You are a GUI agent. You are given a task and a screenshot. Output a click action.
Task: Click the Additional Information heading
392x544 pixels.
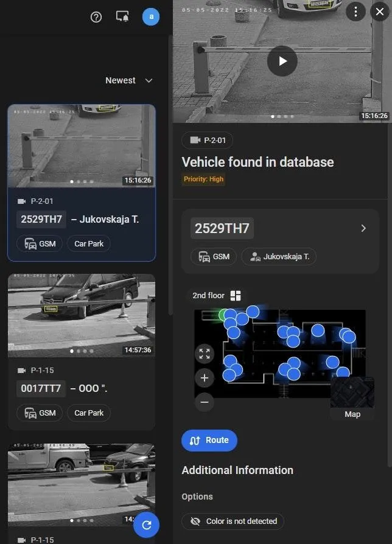(x=237, y=470)
